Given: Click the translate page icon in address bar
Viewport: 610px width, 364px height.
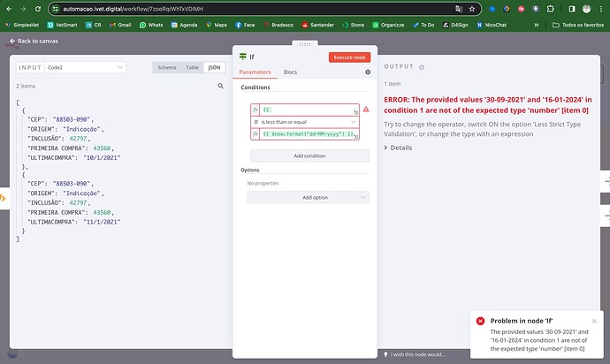Looking at the screenshot, I should (x=459, y=9).
